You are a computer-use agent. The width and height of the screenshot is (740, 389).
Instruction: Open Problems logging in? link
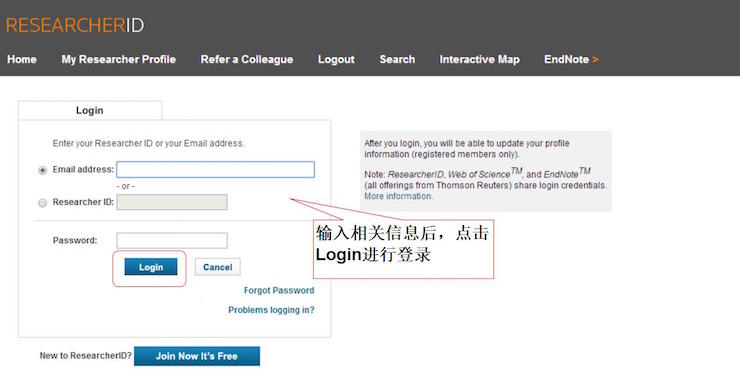pyautogui.click(x=271, y=310)
